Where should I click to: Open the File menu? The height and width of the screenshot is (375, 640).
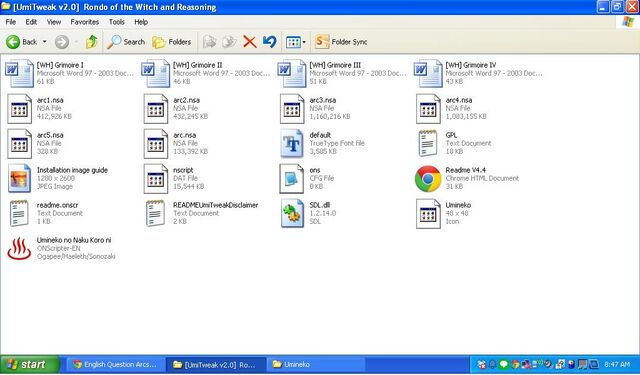pyautogui.click(x=11, y=22)
